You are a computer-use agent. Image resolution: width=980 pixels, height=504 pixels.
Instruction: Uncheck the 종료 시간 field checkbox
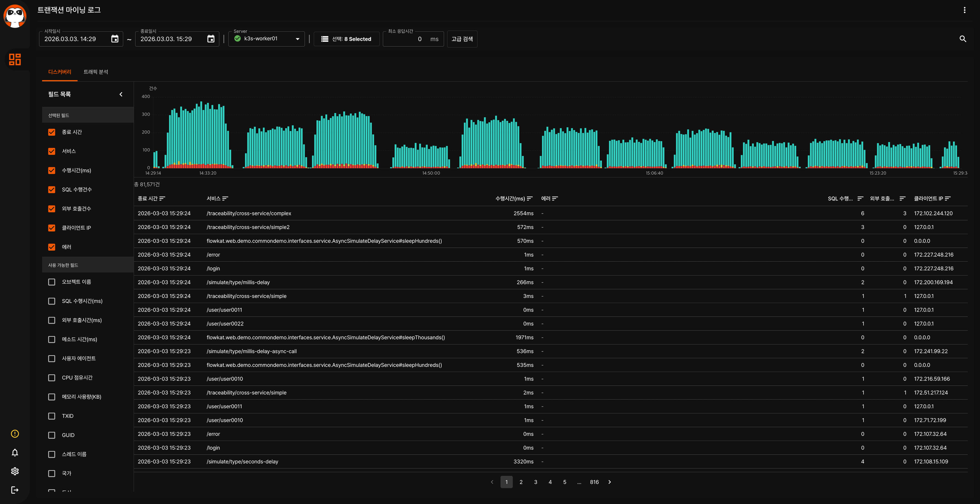52,132
